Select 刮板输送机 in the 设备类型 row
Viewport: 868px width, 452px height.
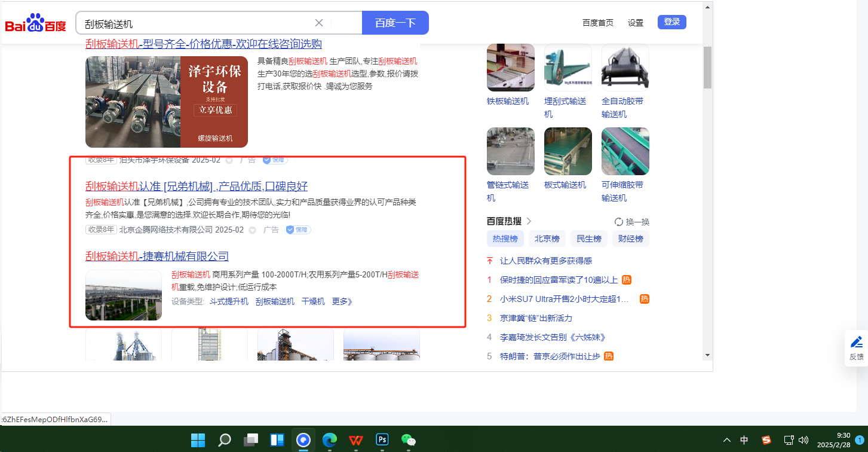(275, 301)
